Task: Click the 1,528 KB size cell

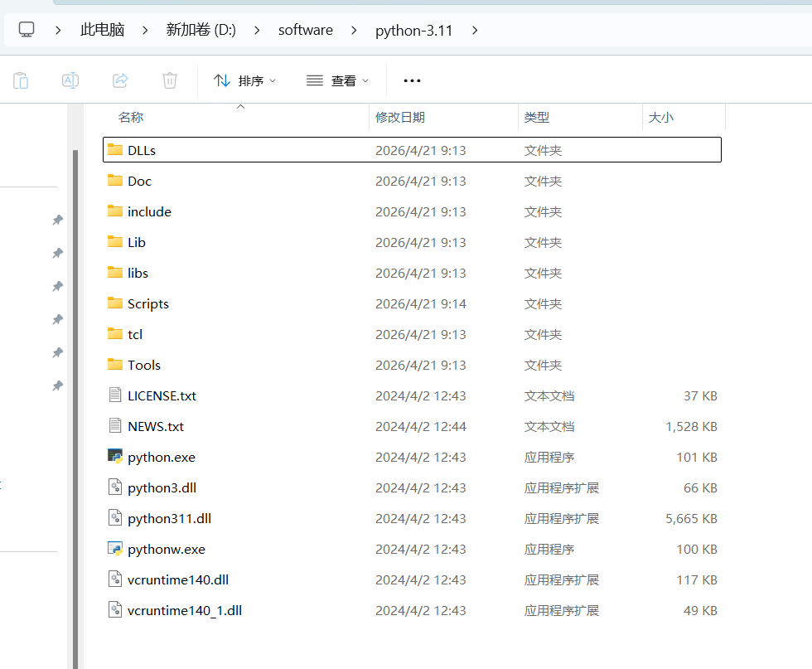Action: click(x=691, y=426)
